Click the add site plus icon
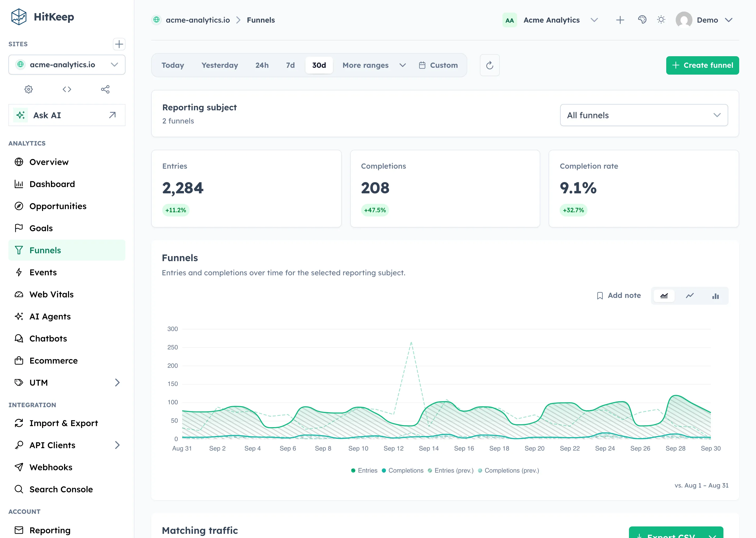Screen dimensions: 756x538 coord(119,44)
